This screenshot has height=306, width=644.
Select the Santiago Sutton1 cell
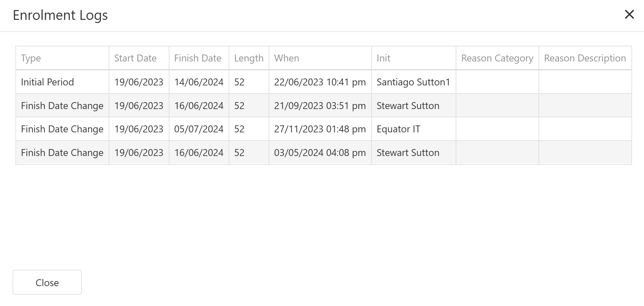tap(413, 82)
